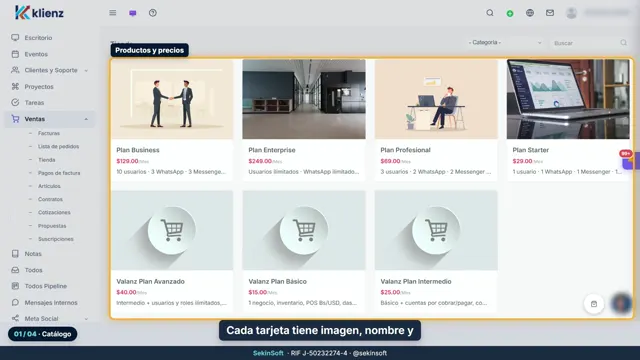This screenshot has width=640, height=360.
Task: Open the hamburger menu icon
Action: tap(113, 13)
